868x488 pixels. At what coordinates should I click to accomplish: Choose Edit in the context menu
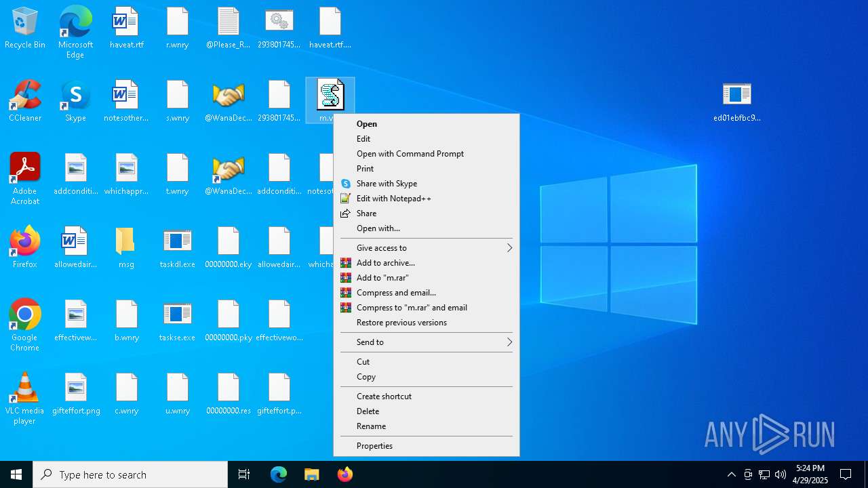pos(427,139)
